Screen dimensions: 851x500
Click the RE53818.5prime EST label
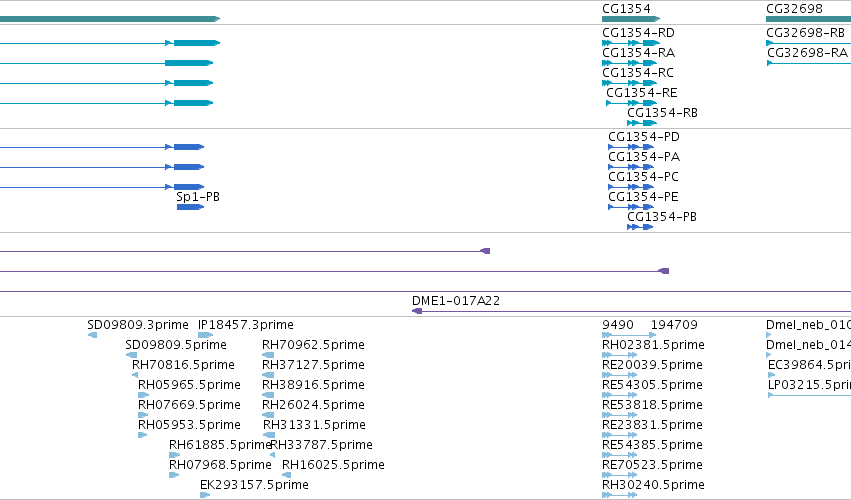point(652,405)
